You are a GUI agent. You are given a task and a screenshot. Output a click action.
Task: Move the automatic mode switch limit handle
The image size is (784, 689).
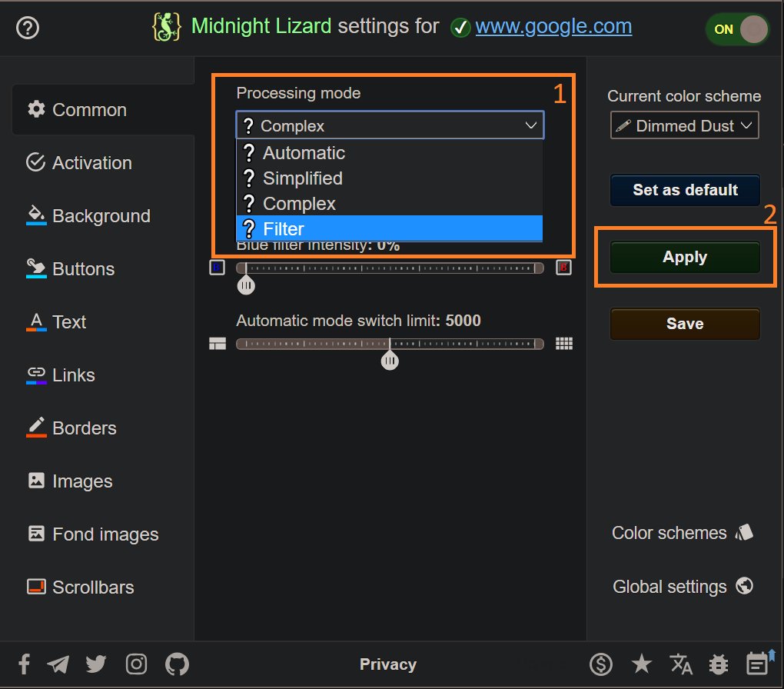coord(390,360)
